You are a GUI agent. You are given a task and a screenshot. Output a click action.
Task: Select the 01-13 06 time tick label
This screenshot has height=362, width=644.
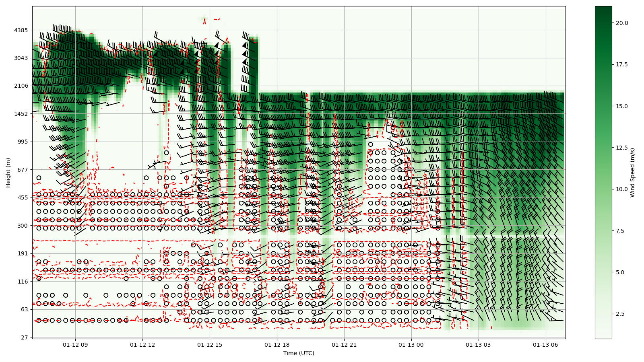546,345
